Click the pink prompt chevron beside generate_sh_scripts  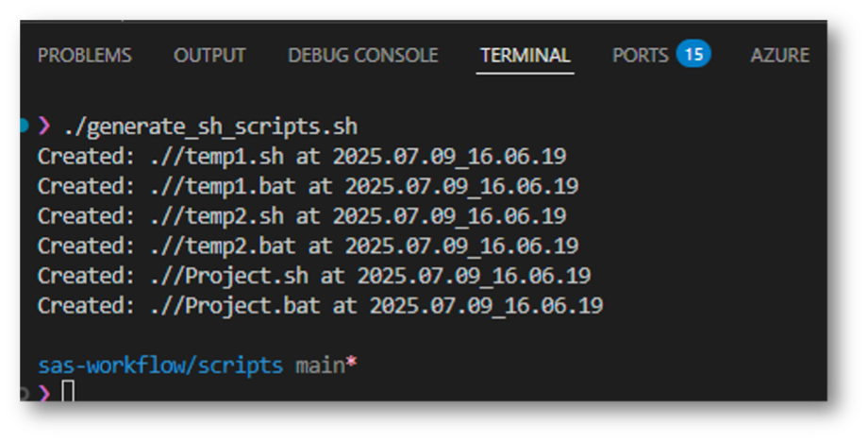pos(43,126)
